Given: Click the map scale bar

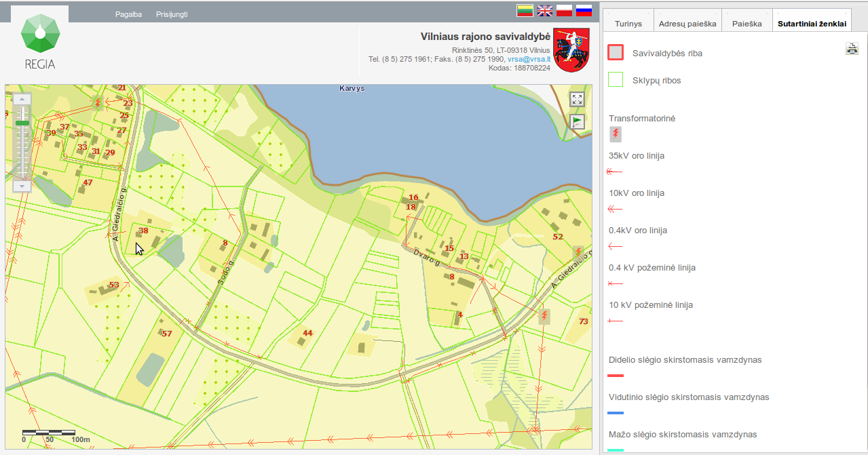Looking at the screenshot, I should 49,432.
